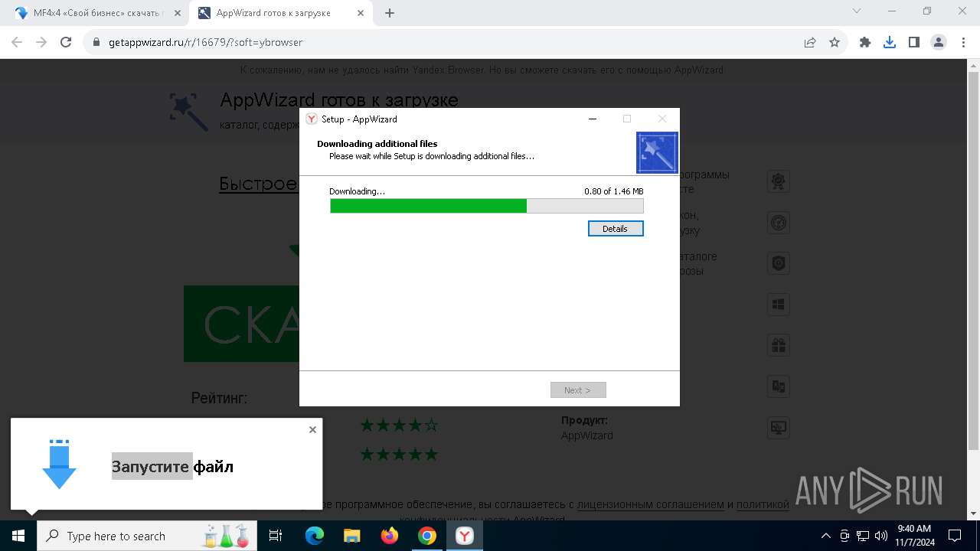980x551 pixels.
Task: Open a new browser tab
Action: 390,13
